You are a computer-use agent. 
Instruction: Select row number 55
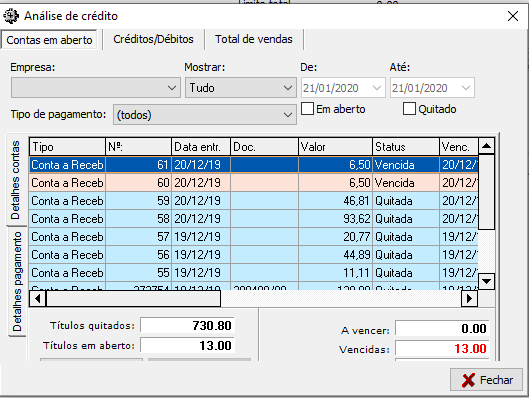click(253, 273)
